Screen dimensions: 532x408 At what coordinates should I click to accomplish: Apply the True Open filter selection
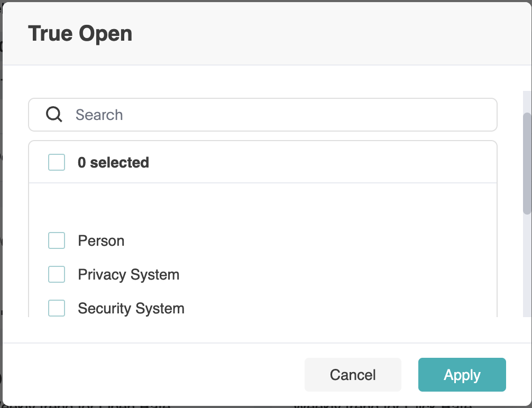pos(462,375)
